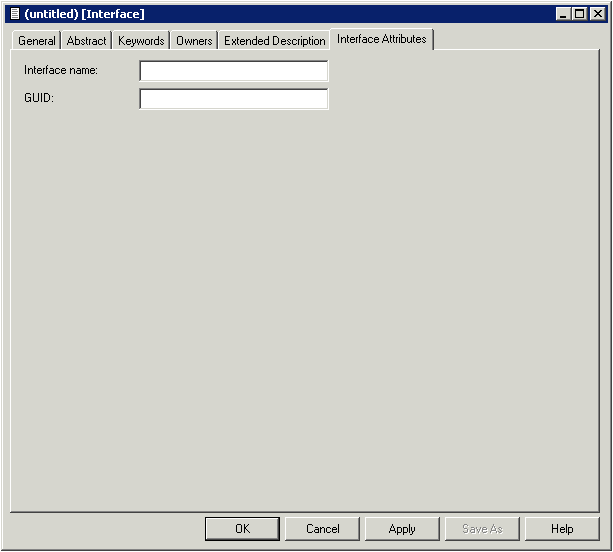
Task: Maximize the Interface dialog window
Action: pos(580,13)
